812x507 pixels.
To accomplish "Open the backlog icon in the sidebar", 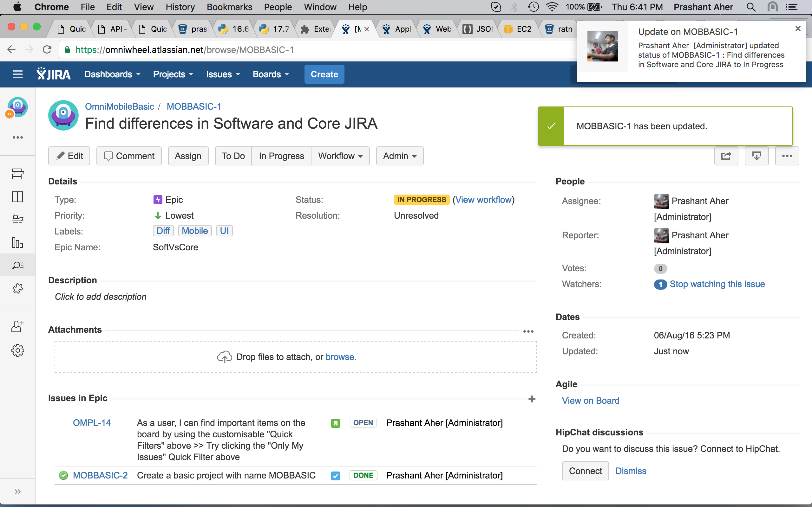I will [17, 174].
